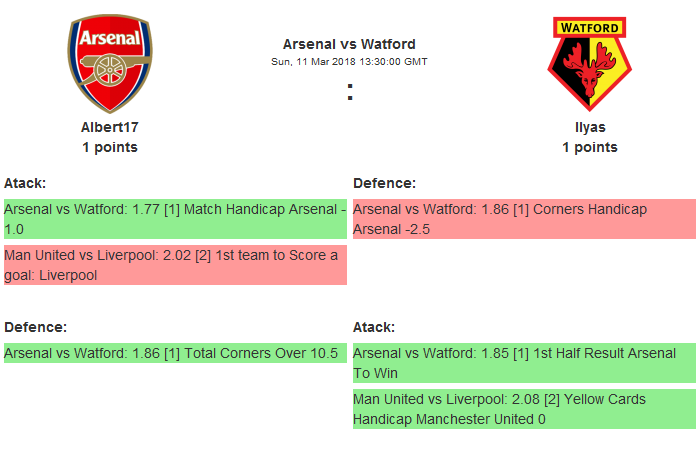
Task: Click Atack heading above 1st Half Result bet
Action: (x=374, y=327)
